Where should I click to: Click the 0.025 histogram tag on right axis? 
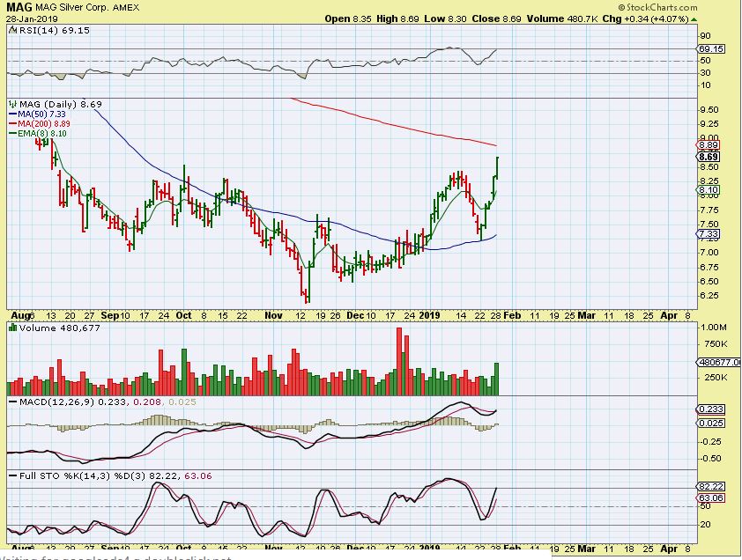711,423
